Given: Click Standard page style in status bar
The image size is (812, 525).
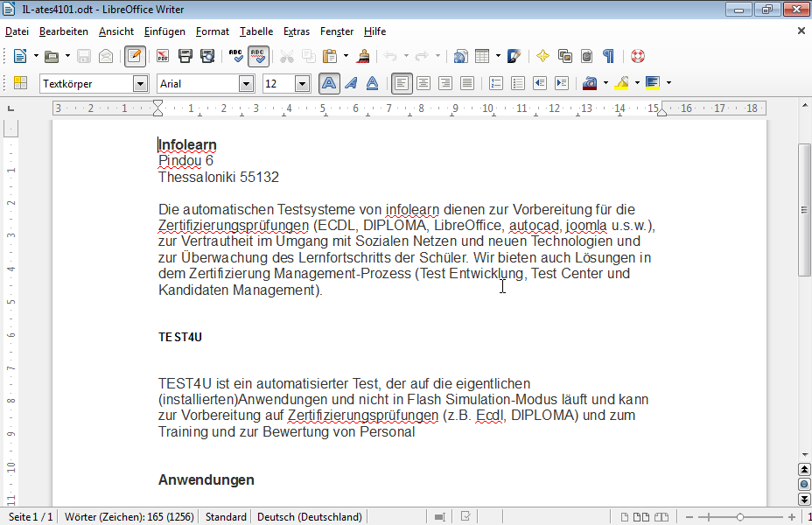Looking at the screenshot, I should [226, 517].
